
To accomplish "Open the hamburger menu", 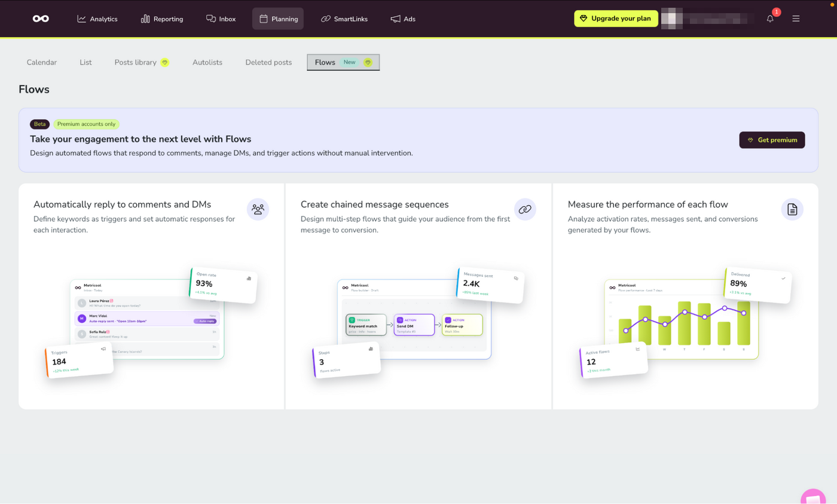I will (x=796, y=19).
